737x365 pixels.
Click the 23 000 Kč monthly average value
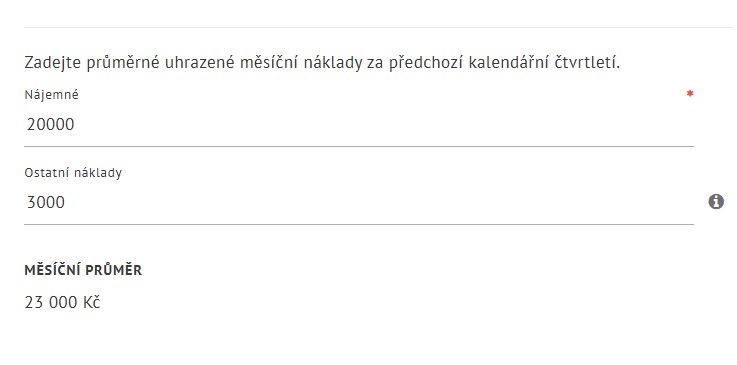pyautogui.click(x=62, y=303)
